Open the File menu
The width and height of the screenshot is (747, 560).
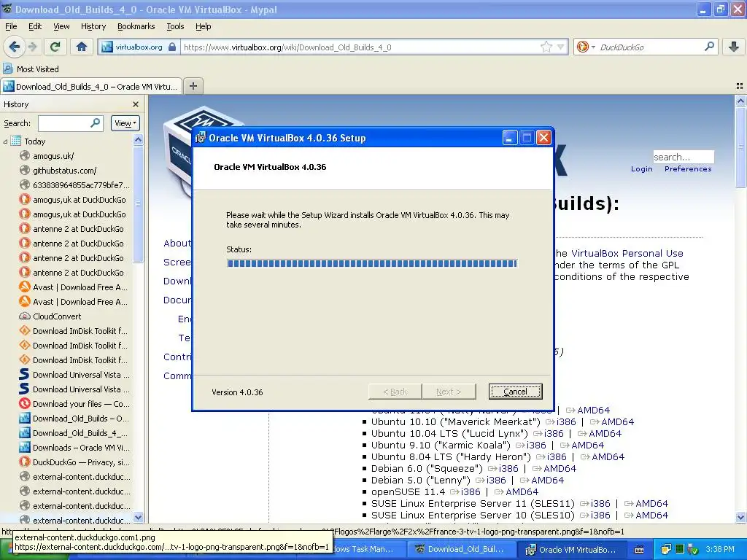(x=11, y=26)
